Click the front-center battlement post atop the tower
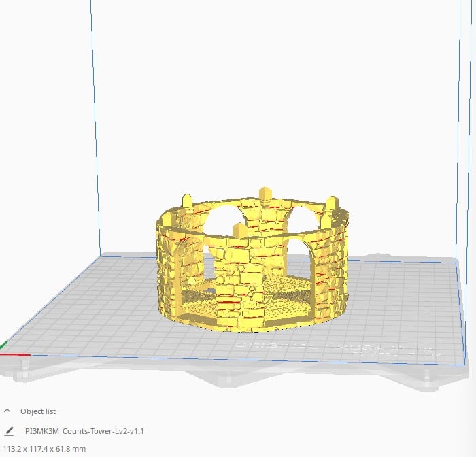 click(x=237, y=230)
